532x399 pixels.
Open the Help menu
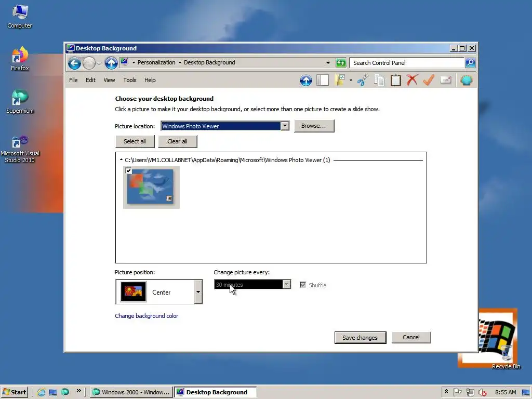(x=150, y=80)
